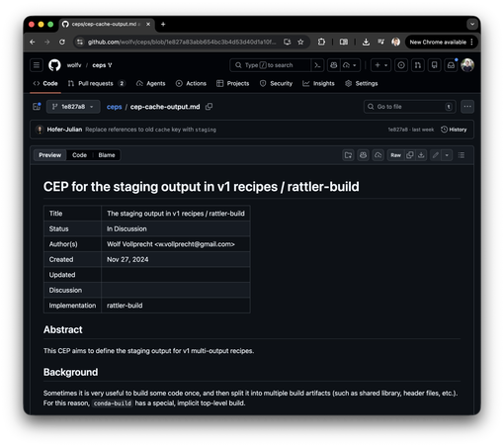This screenshot has width=504, height=446.
Task: Open the commit message link
Action: [150, 130]
